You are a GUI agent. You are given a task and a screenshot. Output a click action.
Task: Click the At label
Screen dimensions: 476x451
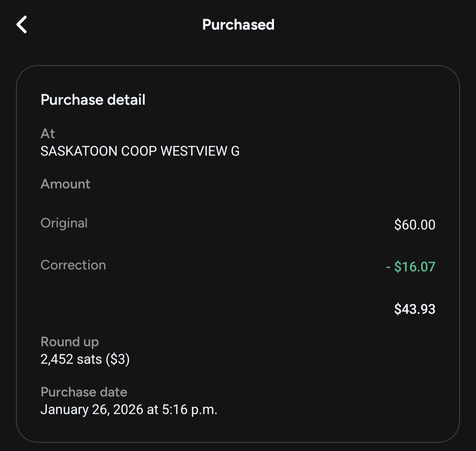48,134
